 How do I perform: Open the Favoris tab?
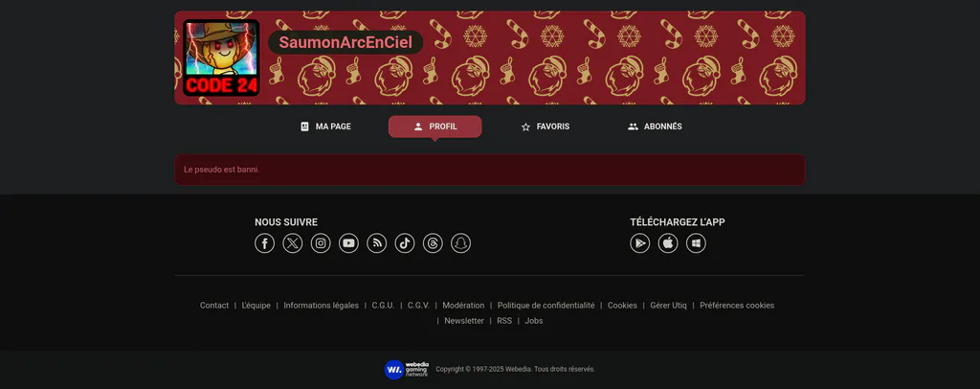coord(545,126)
